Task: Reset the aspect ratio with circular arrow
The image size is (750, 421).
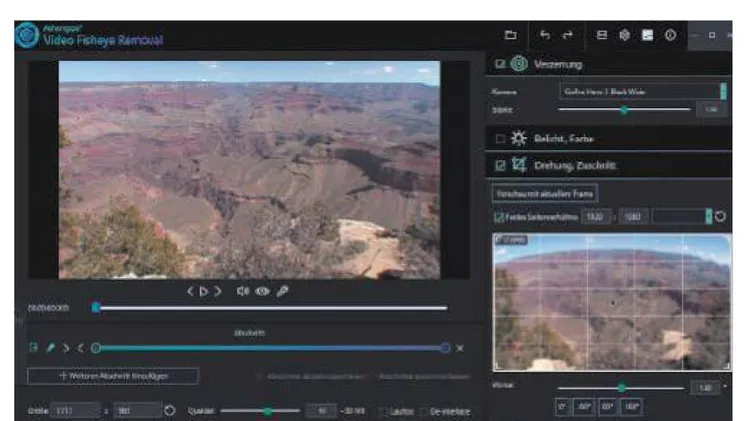Action: [720, 217]
